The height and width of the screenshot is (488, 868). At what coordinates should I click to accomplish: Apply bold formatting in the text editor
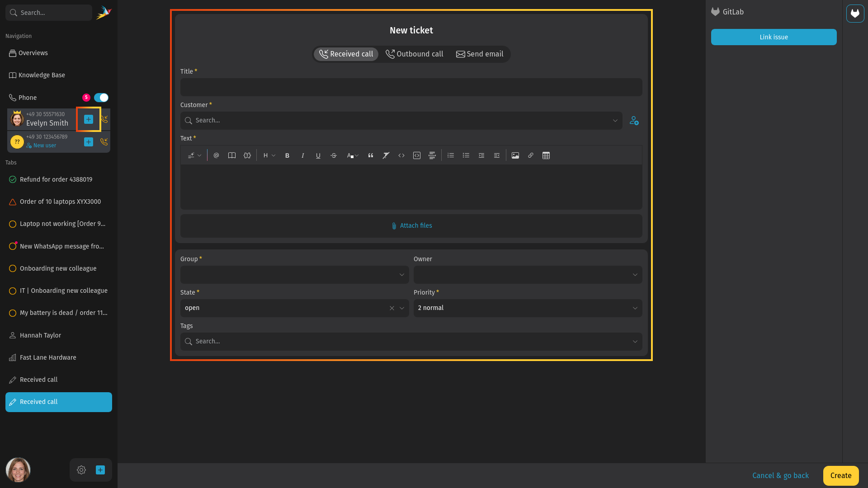pos(287,155)
